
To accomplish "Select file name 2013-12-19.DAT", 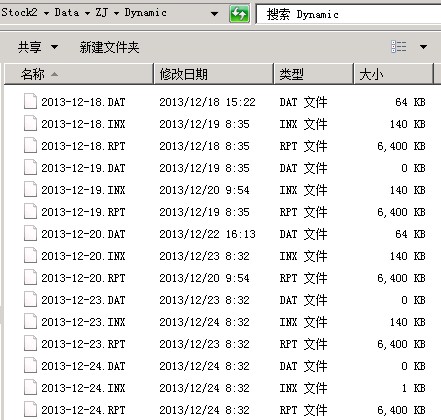I will coord(83,168).
